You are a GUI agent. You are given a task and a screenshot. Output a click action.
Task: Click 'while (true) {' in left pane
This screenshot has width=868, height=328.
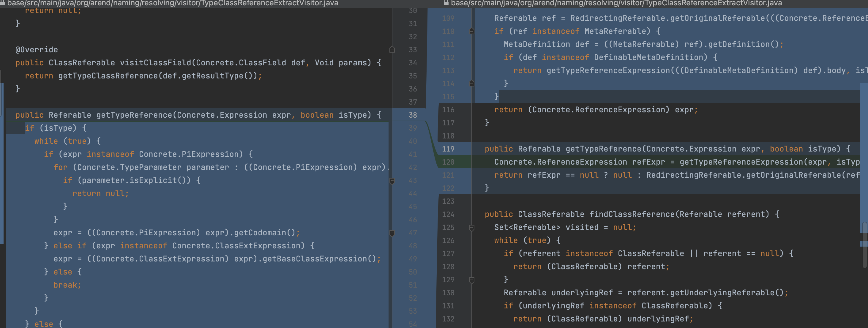(x=67, y=141)
